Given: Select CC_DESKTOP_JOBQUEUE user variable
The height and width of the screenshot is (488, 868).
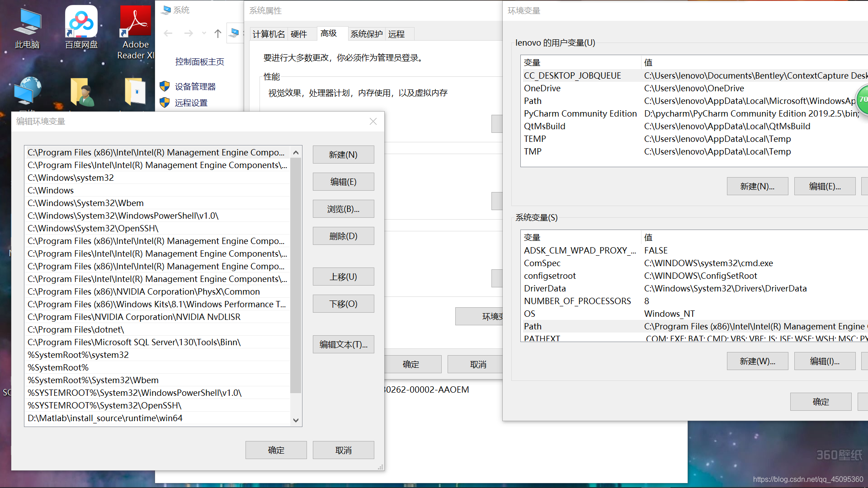Looking at the screenshot, I should (694, 75).
